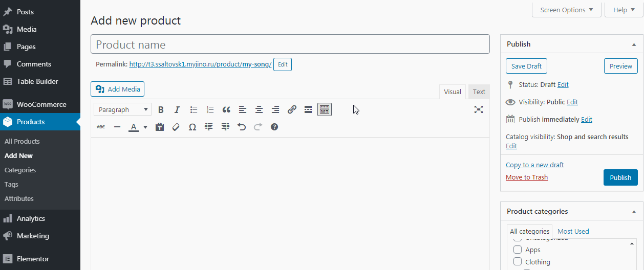Image resolution: width=644 pixels, height=270 pixels.
Task: Open Marketing menu item
Action: point(40,236)
